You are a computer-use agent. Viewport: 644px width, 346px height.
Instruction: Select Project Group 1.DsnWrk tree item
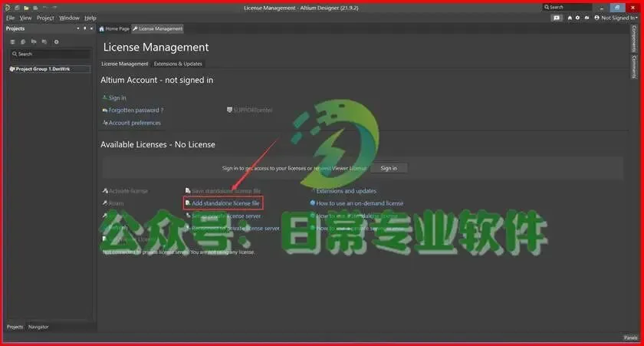point(49,69)
